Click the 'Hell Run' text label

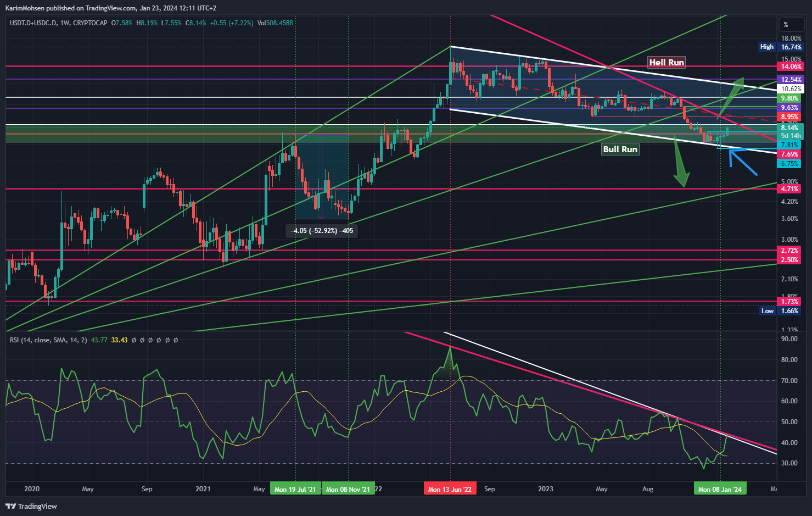point(667,62)
